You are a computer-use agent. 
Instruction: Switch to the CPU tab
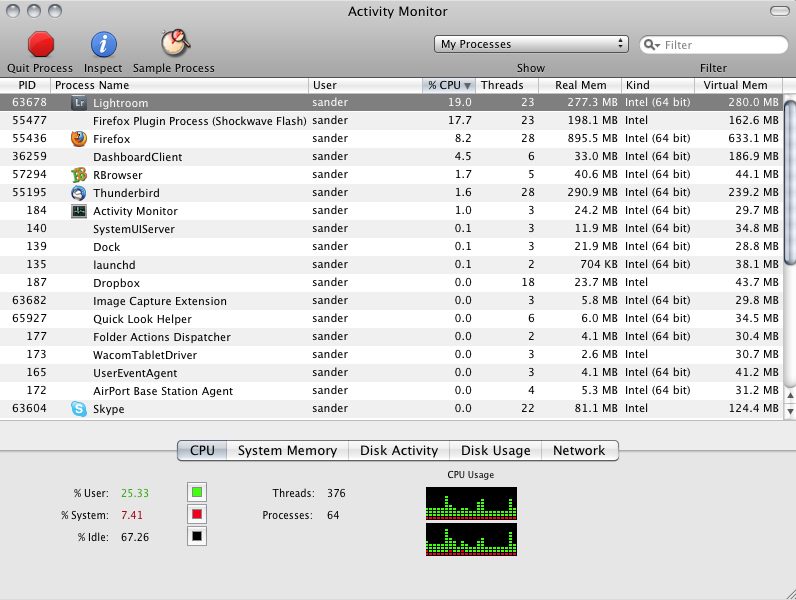pyautogui.click(x=202, y=450)
